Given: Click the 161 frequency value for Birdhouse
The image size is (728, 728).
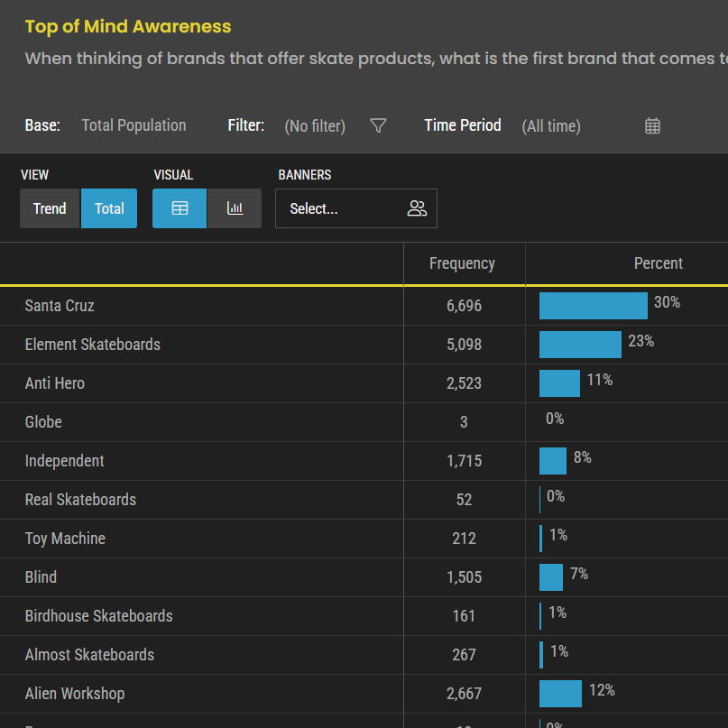Looking at the screenshot, I should click(464, 615).
